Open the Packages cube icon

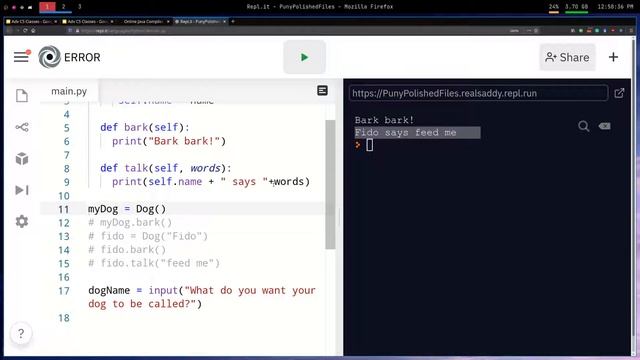22,158
